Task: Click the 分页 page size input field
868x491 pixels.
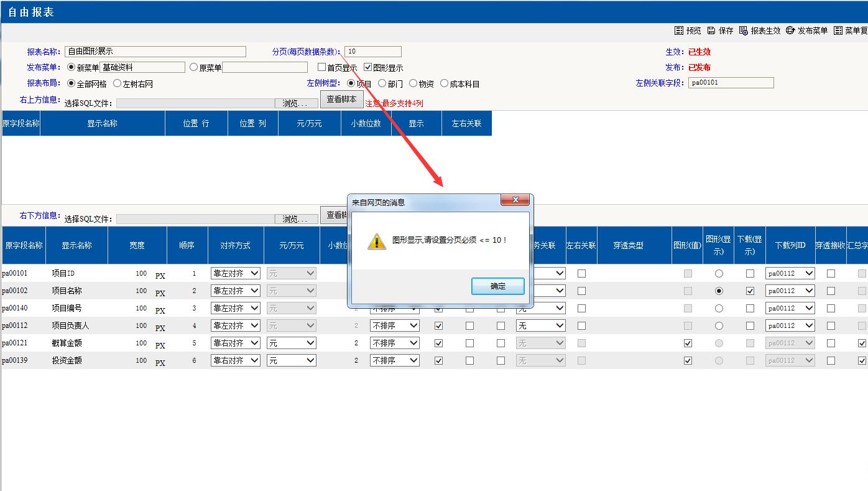Action: click(372, 52)
